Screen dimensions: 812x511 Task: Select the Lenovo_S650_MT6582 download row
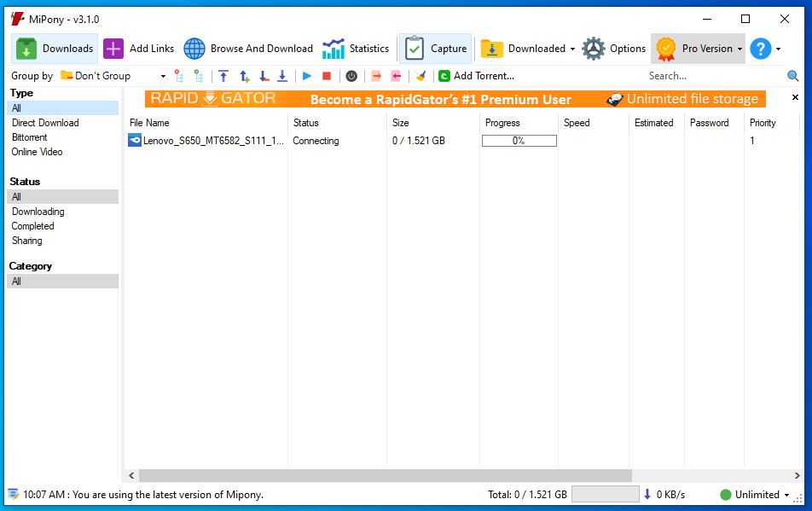click(x=463, y=140)
